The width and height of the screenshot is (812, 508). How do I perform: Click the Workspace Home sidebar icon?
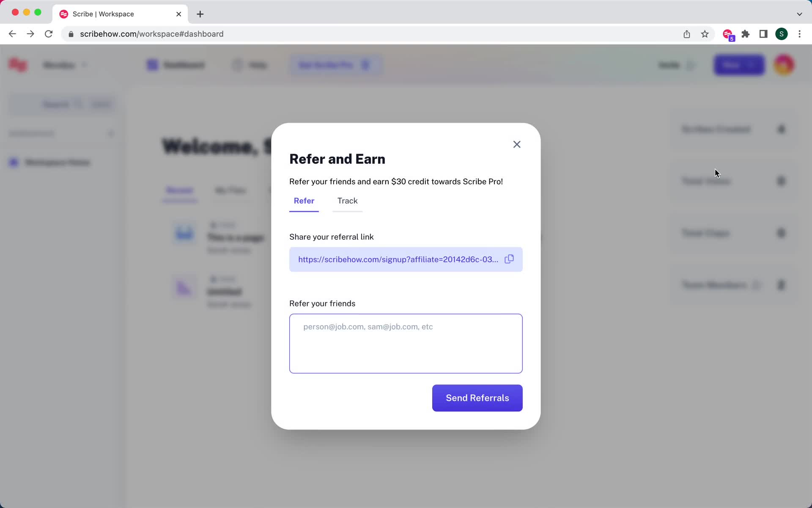click(15, 162)
